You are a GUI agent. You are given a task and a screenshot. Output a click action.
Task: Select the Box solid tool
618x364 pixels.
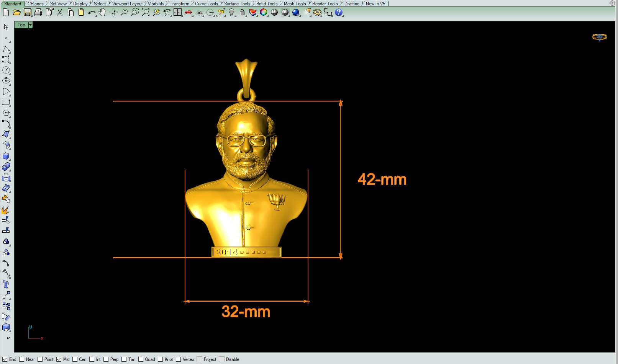(x=6, y=156)
